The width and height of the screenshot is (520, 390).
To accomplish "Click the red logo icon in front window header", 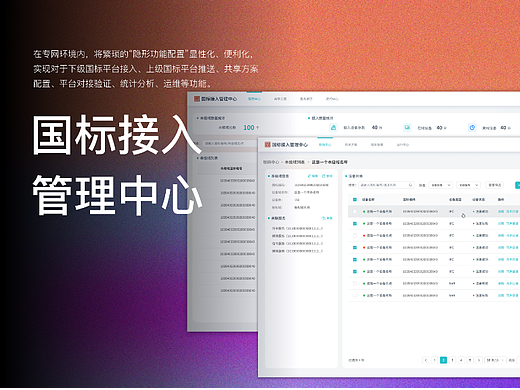I will pos(267,145).
